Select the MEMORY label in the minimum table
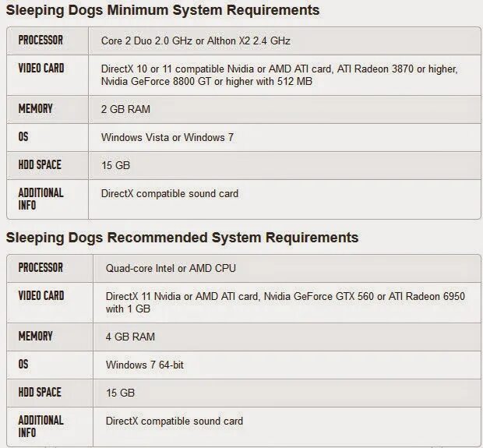 click(35, 108)
